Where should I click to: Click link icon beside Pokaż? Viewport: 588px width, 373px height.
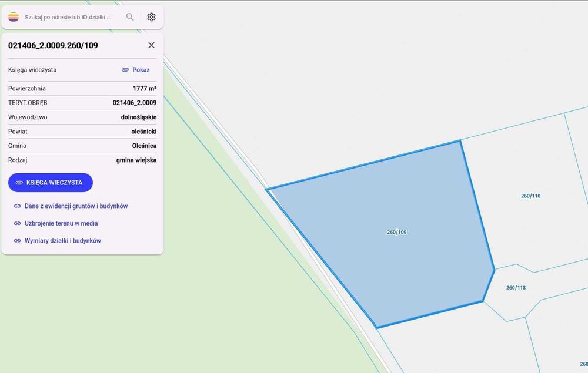click(x=125, y=70)
